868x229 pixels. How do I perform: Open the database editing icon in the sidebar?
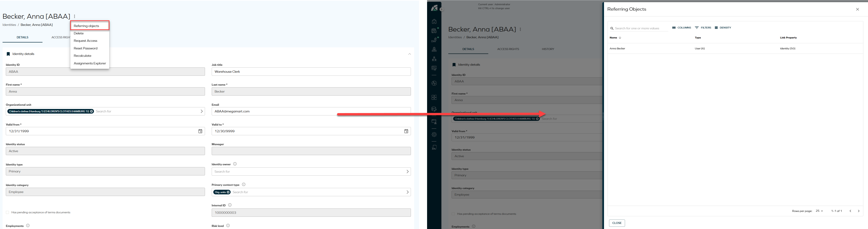434,108
